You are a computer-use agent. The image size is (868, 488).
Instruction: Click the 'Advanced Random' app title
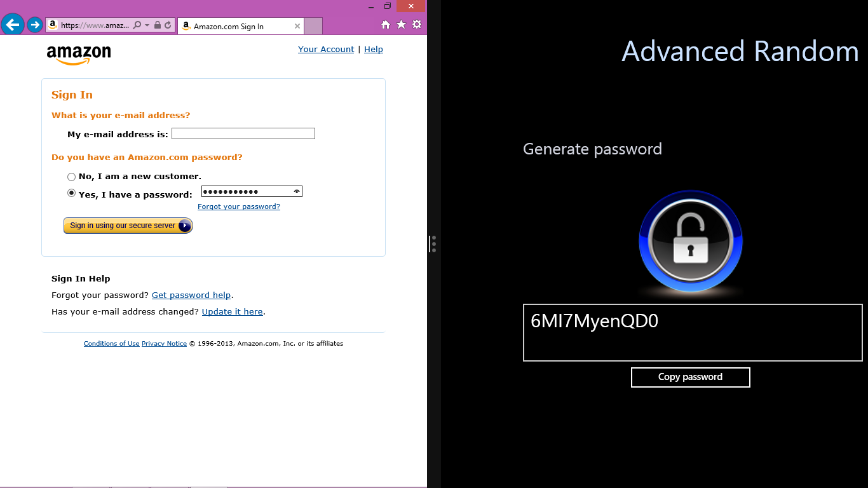(740, 51)
